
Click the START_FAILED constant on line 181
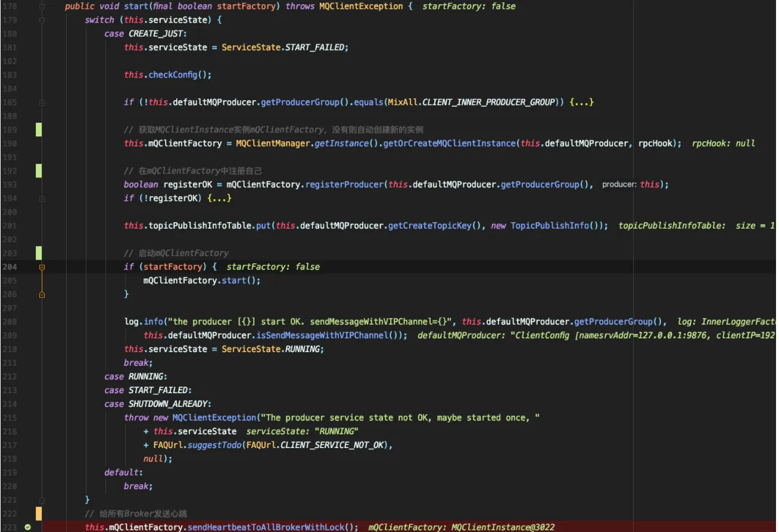(316, 48)
